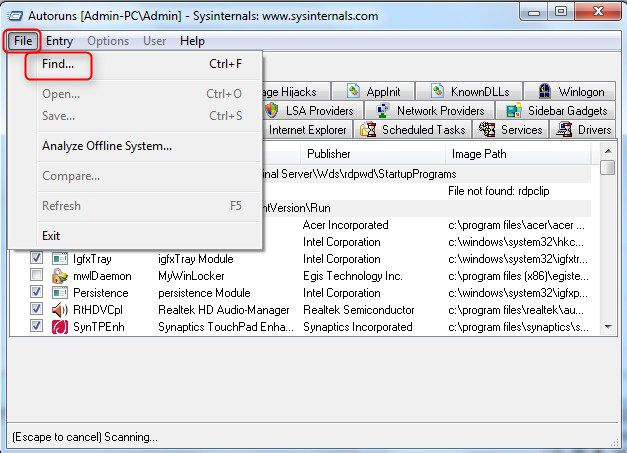The width and height of the screenshot is (627, 453).
Task: Go to the Services tab
Action: coord(511,130)
